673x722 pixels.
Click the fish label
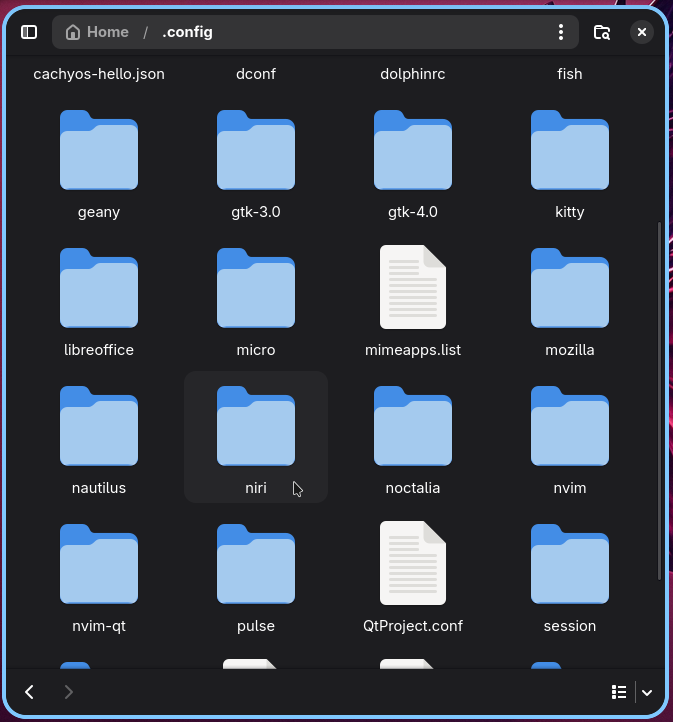pos(570,74)
